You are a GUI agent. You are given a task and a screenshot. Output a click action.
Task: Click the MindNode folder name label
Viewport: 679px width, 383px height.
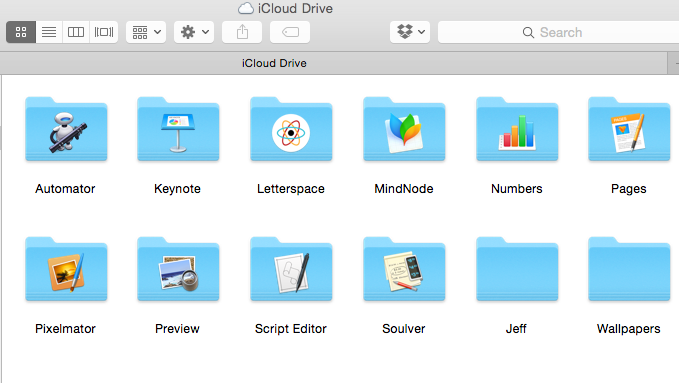404,189
